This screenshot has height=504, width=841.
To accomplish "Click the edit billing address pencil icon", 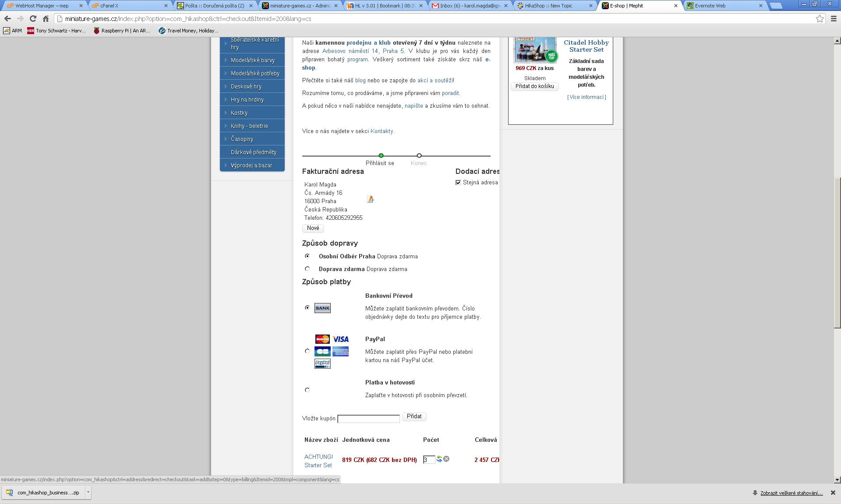I will 370,200.
